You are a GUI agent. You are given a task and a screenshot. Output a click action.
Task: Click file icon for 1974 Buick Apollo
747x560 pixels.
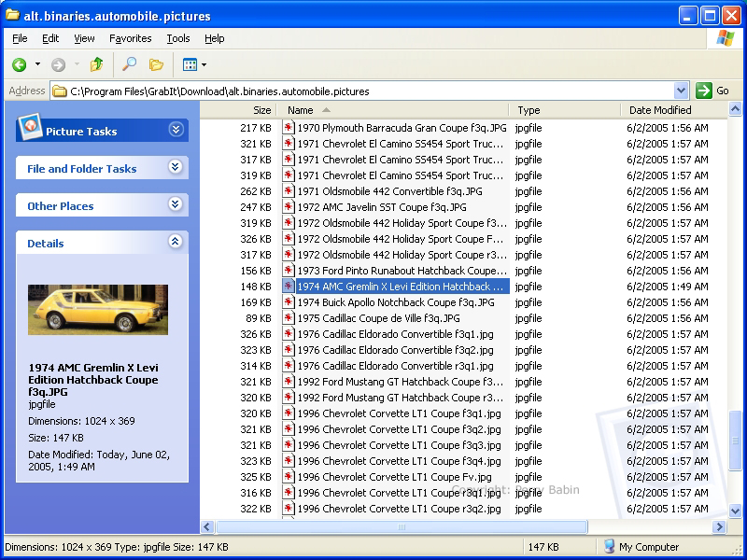pyautogui.click(x=288, y=302)
